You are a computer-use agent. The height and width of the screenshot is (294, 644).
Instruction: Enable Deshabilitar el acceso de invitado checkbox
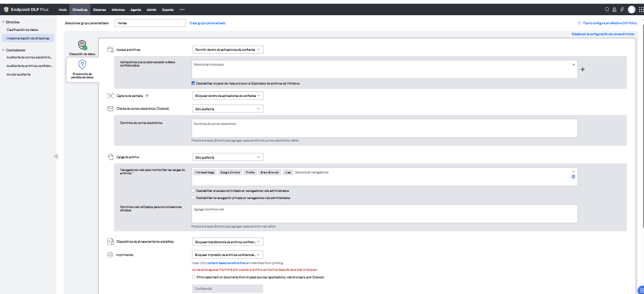tap(193, 191)
